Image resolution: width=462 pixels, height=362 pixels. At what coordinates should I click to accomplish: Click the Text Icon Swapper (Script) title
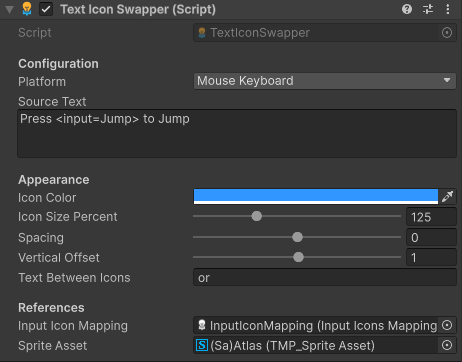pyautogui.click(x=138, y=9)
